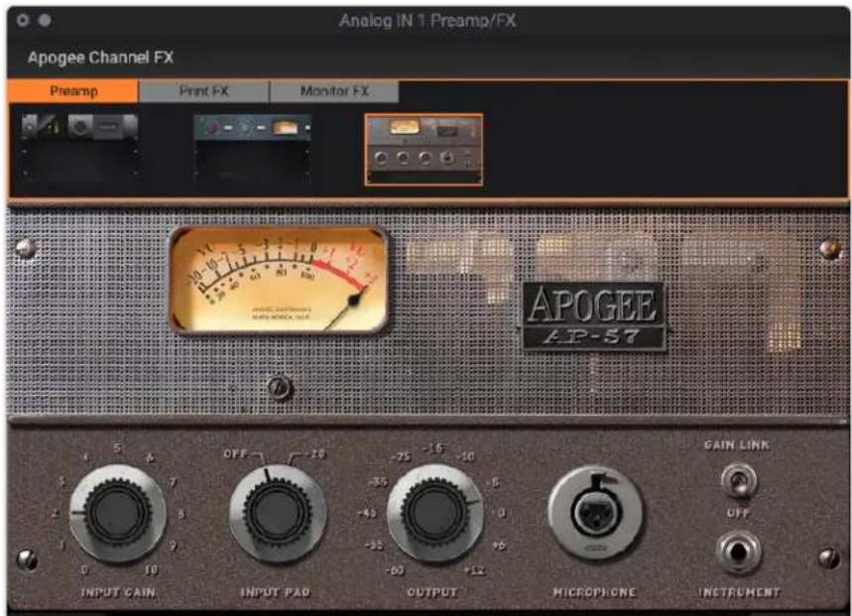The image size is (852, 616).
Task: Click the +12 marking on Output dial
Action: point(475,570)
